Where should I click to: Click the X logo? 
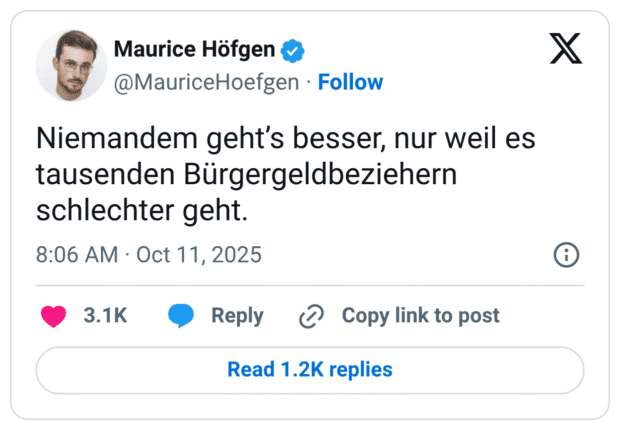tap(566, 48)
